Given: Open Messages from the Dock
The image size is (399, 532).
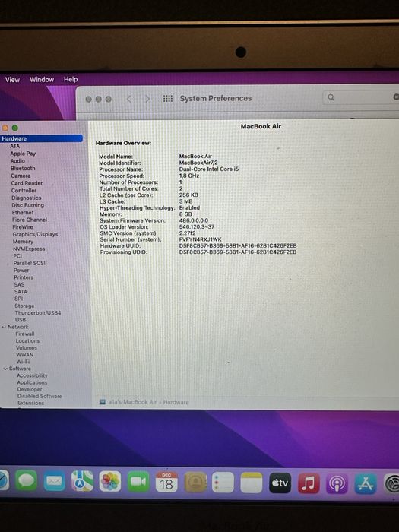Looking at the screenshot, I should pyautogui.click(x=27, y=481).
